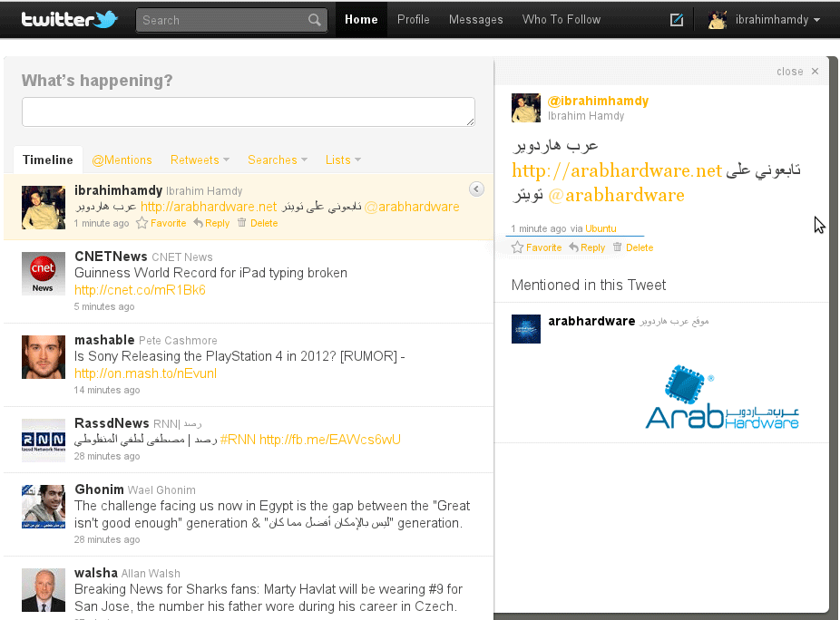Click the Arab Hardware logo image

click(x=722, y=397)
